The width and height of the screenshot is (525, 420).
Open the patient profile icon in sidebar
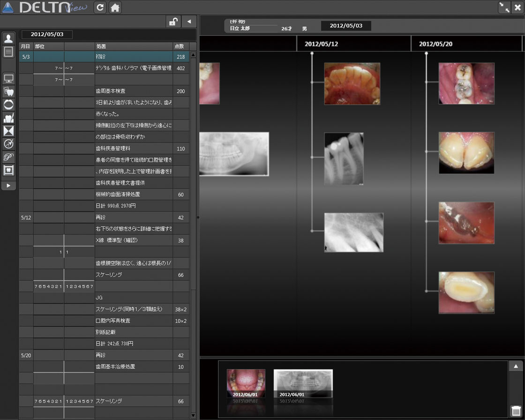tap(8, 38)
